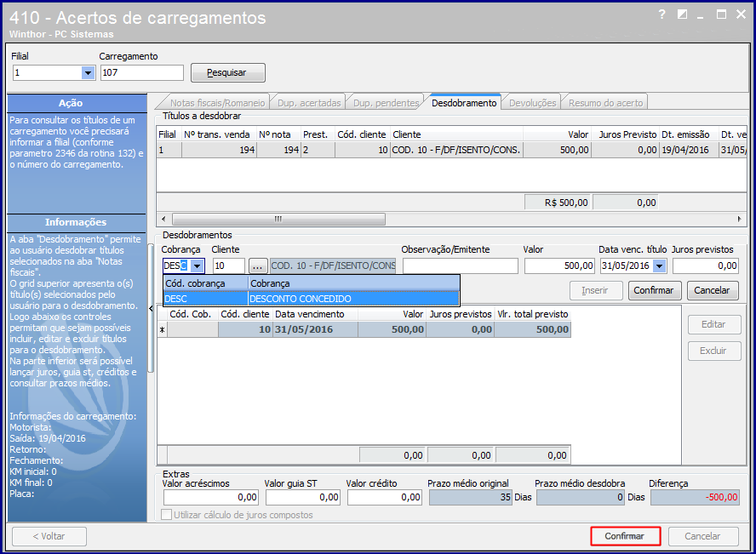Switch to Dup. acertadas tab

pos(309,103)
